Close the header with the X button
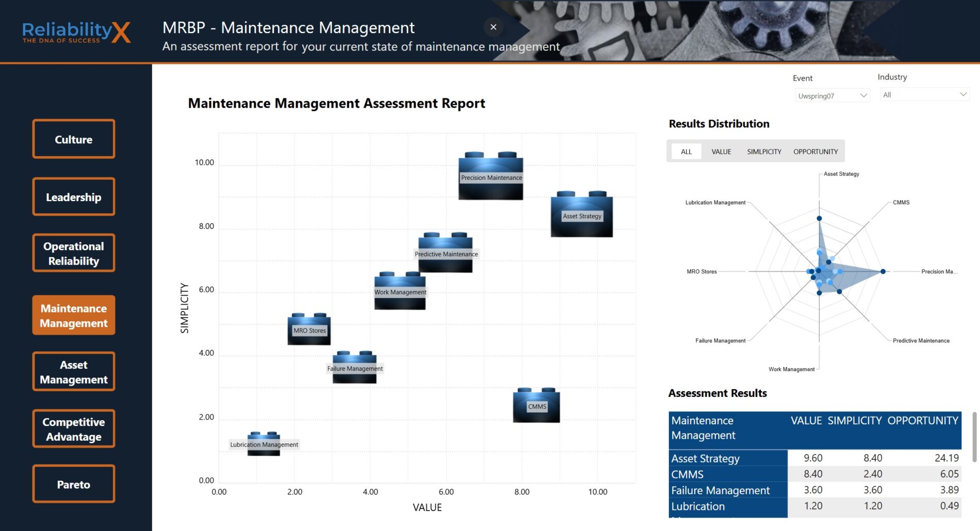Viewport: 980px width, 531px height. [493, 27]
